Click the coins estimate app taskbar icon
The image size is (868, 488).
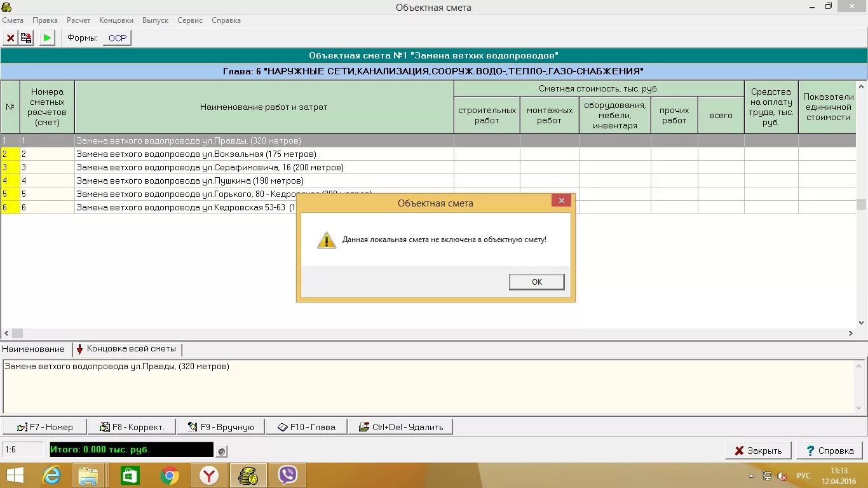point(248,475)
